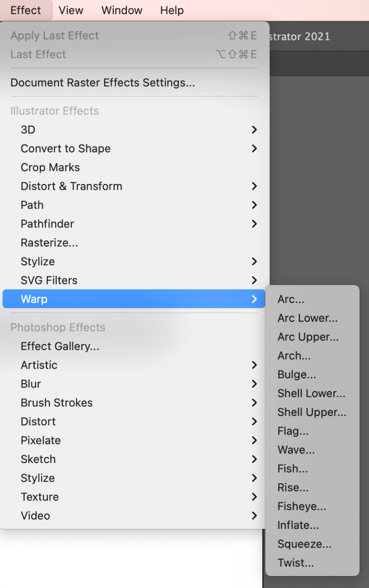Open the Fisheye warp options

(x=302, y=506)
